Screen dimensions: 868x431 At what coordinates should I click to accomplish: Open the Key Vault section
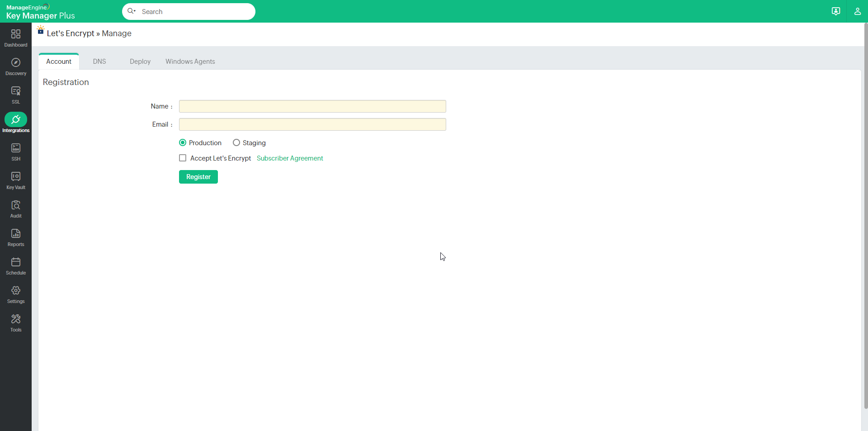pos(16,180)
